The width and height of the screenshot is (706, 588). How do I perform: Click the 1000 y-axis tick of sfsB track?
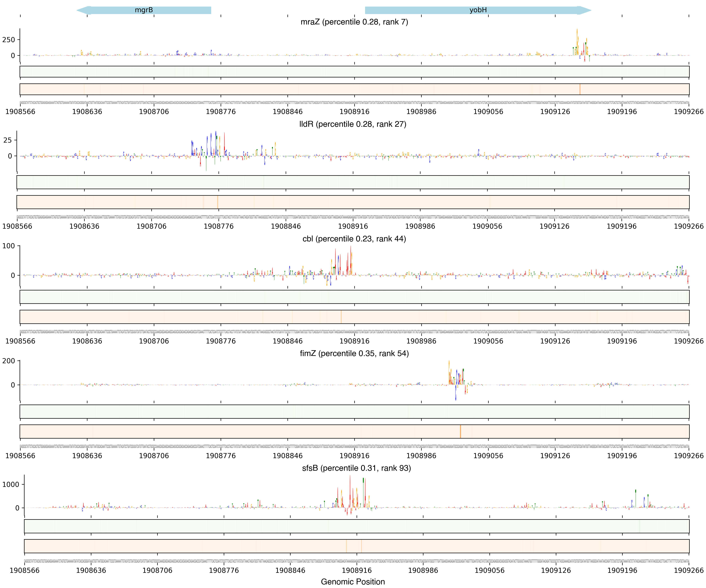point(11,484)
